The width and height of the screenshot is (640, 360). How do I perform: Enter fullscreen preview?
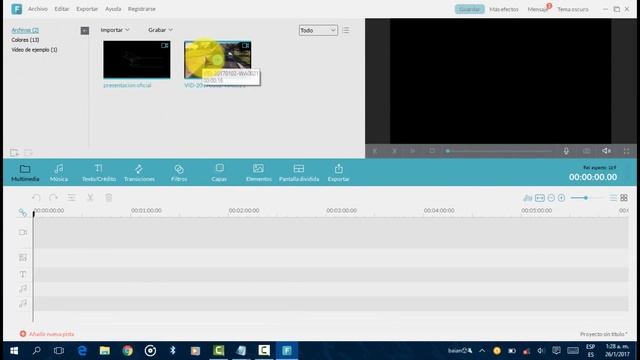(x=627, y=151)
